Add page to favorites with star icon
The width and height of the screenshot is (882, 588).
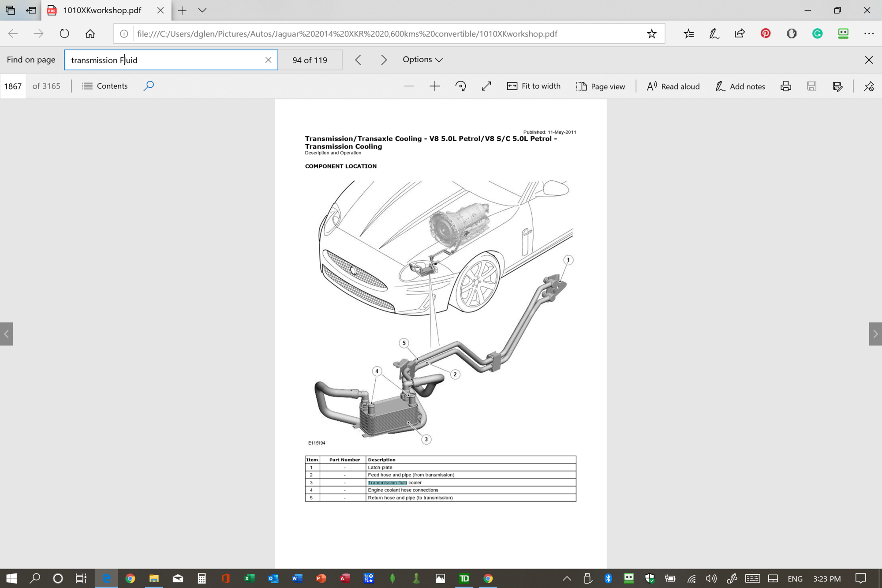(651, 34)
